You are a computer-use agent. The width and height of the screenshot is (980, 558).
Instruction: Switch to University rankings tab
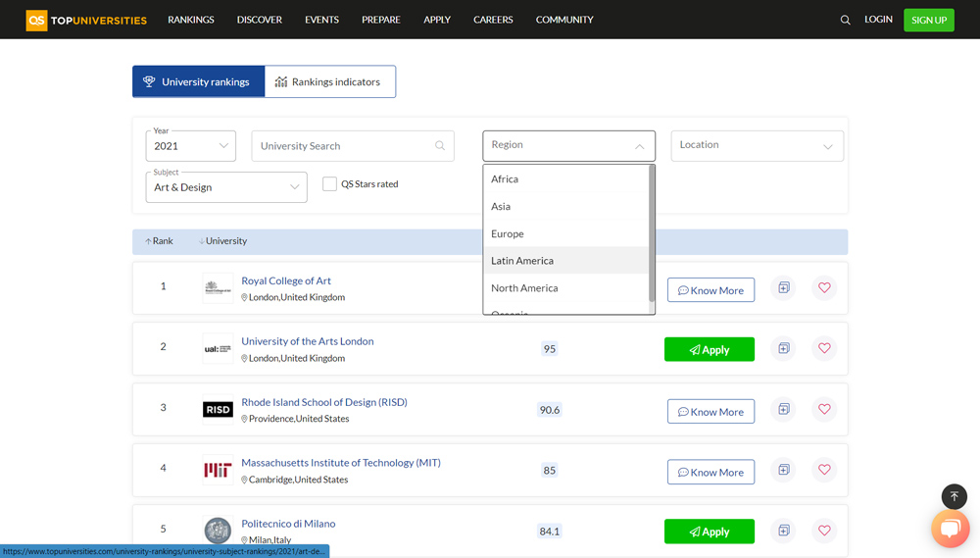[199, 81]
